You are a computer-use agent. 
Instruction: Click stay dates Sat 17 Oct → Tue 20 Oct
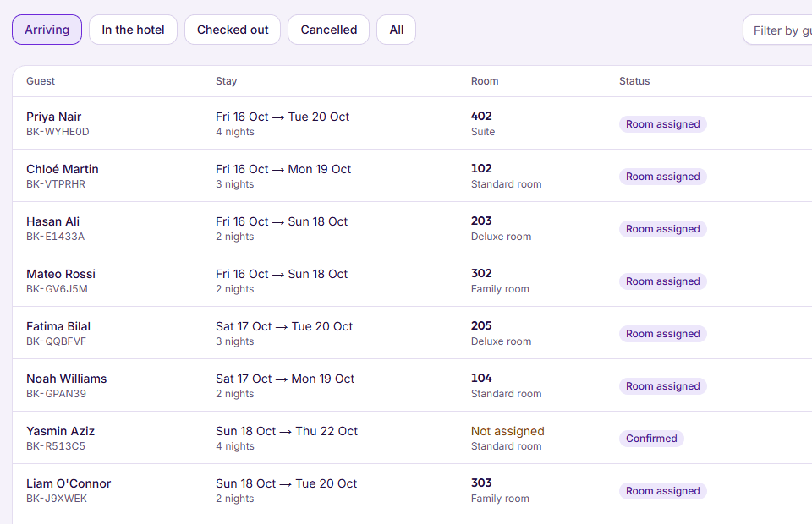[x=284, y=326]
